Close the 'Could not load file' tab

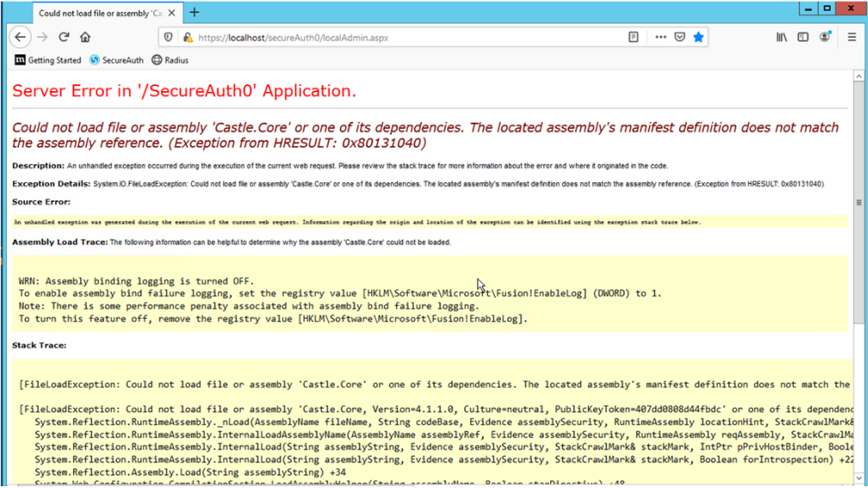pos(172,13)
